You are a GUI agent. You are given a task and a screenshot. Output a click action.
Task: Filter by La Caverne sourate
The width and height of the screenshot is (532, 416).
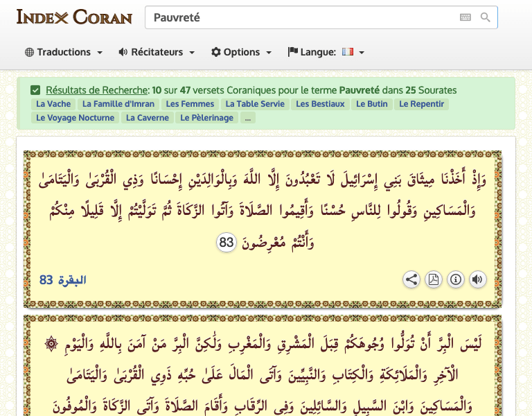pyautogui.click(x=148, y=118)
